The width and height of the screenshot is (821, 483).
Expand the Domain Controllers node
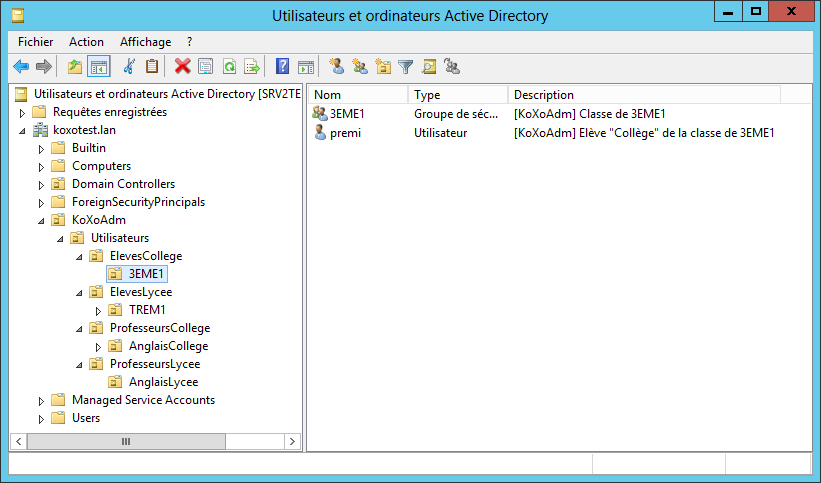click(41, 185)
